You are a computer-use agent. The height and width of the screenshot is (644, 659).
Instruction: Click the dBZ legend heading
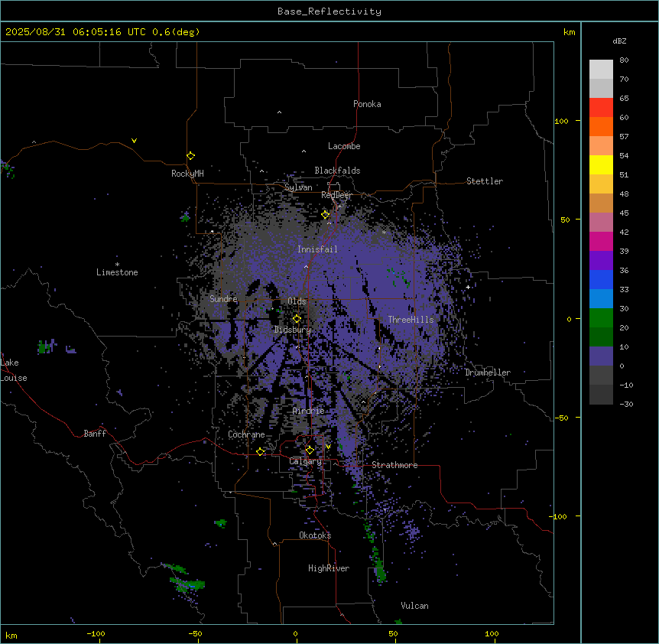coord(619,41)
